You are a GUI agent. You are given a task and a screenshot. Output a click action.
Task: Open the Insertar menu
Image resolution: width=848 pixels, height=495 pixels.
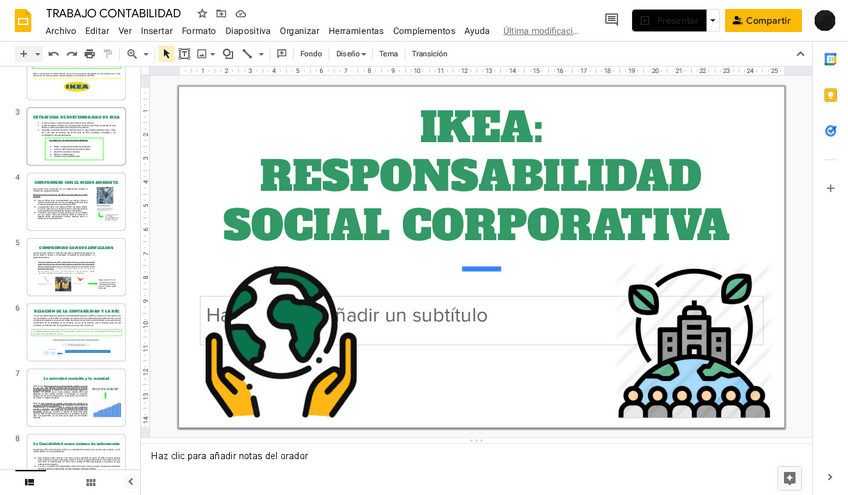pyautogui.click(x=156, y=31)
